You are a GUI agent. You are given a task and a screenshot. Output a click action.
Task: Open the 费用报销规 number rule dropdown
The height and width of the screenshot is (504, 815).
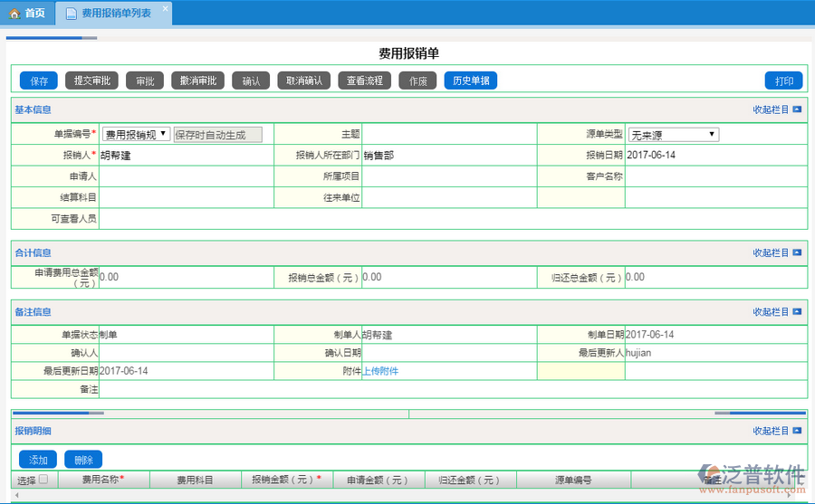[x=136, y=134]
